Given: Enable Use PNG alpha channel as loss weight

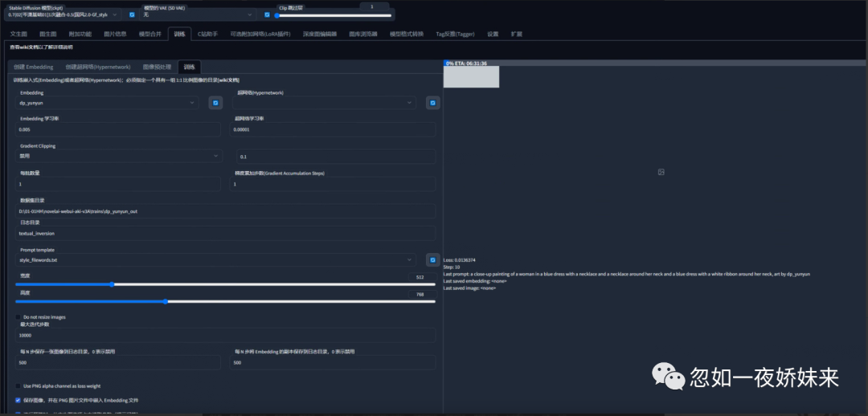Looking at the screenshot, I should pyautogui.click(x=18, y=385).
